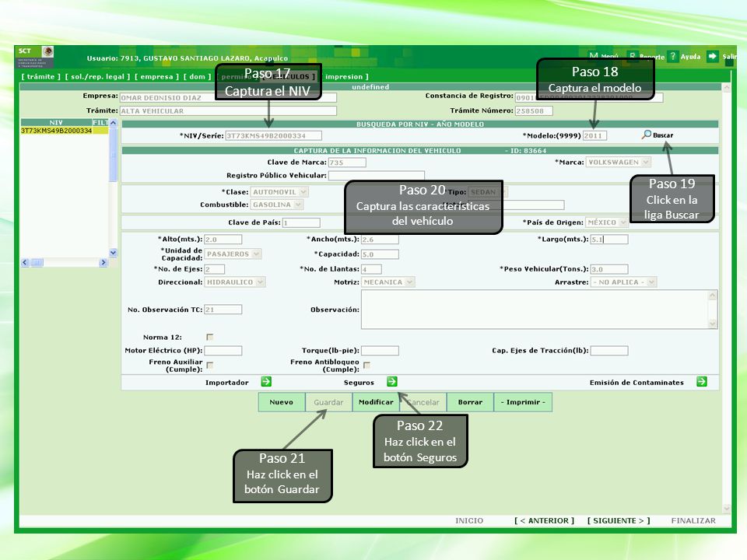This screenshot has width=747, height=560.
Task: Click the Nuevo button
Action: (x=282, y=402)
